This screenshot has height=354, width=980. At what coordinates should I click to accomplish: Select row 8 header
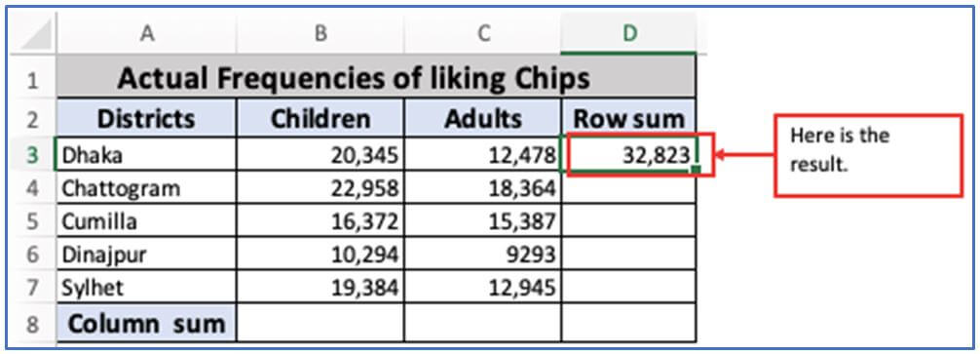tap(33, 324)
